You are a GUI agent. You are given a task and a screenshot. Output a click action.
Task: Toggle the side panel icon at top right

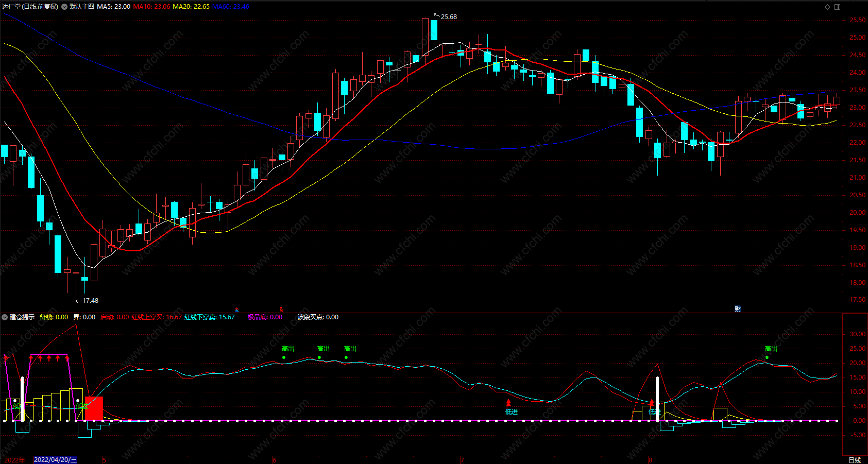point(837,7)
